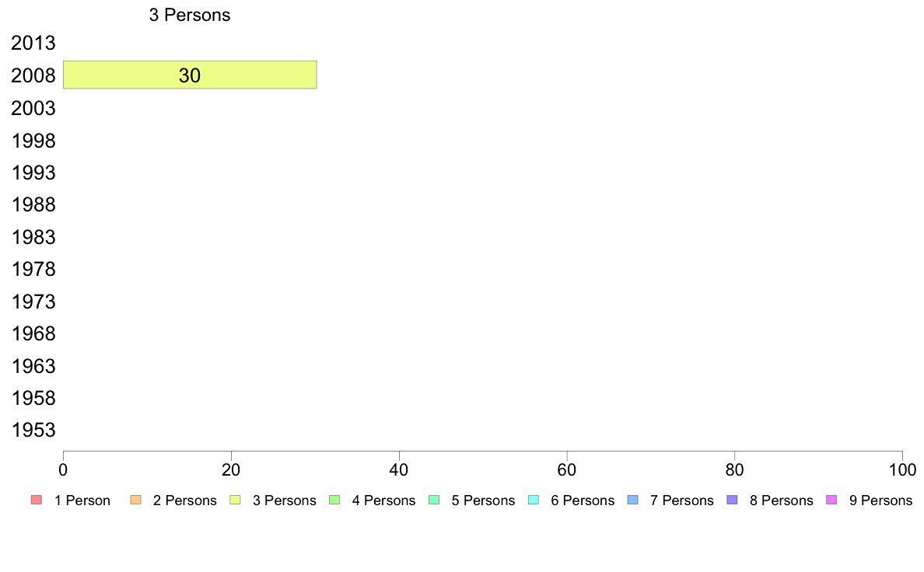Select the 1988 year label

pos(33,204)
